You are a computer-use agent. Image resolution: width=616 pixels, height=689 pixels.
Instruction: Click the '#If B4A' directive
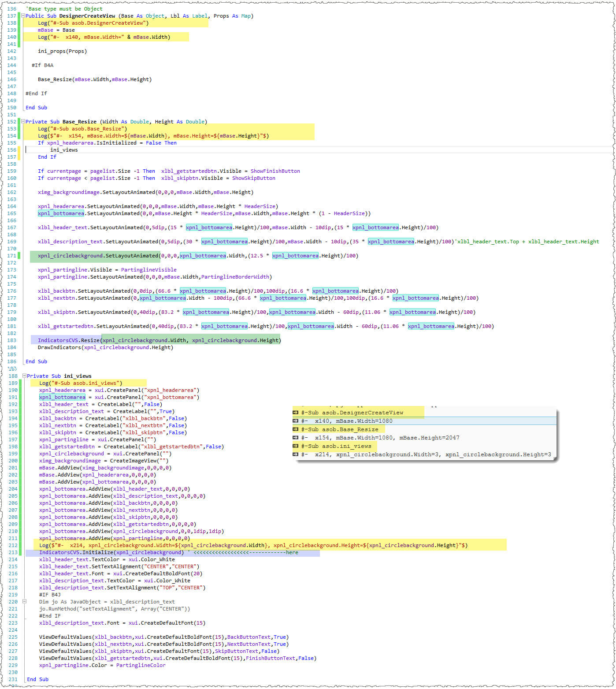42,65
